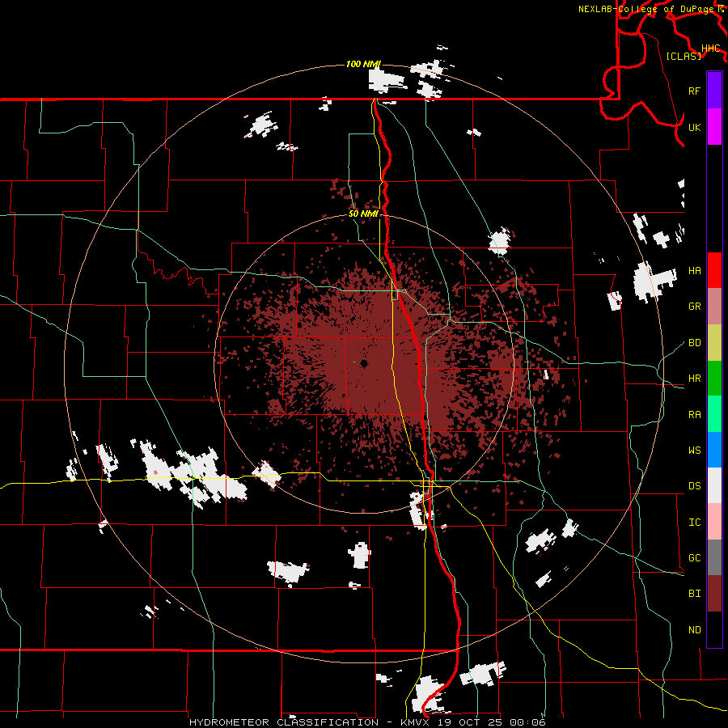The image size is (728, 728).
Task: Click the RF purple legend swatch
Action: click(714, 91)
